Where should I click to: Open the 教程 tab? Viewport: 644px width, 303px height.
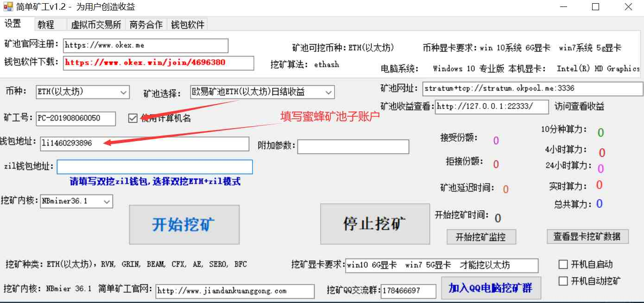pos(46,25)
